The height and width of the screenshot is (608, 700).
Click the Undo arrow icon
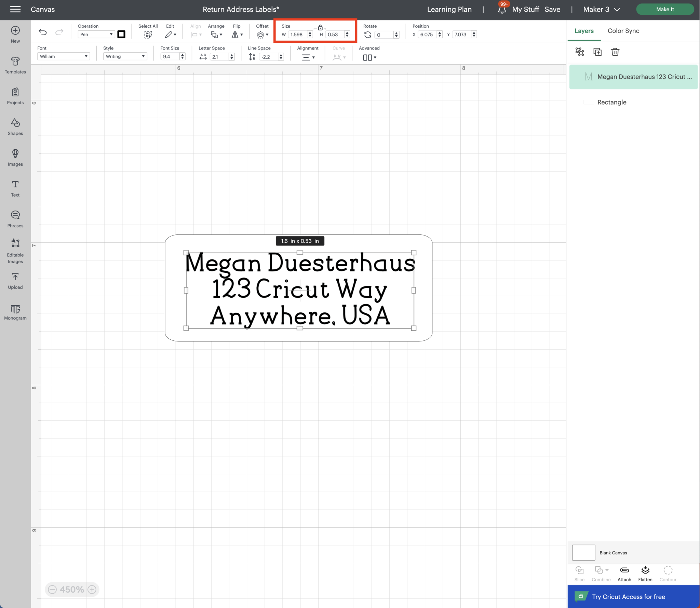[x=43, y=32]
